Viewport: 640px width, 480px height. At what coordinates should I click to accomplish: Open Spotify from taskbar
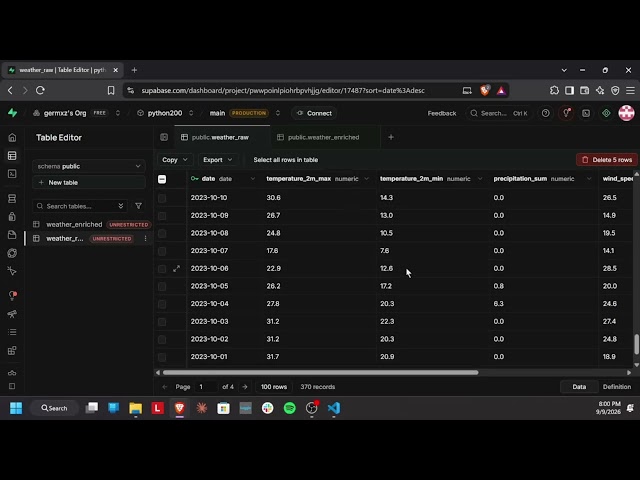point(289,408)
